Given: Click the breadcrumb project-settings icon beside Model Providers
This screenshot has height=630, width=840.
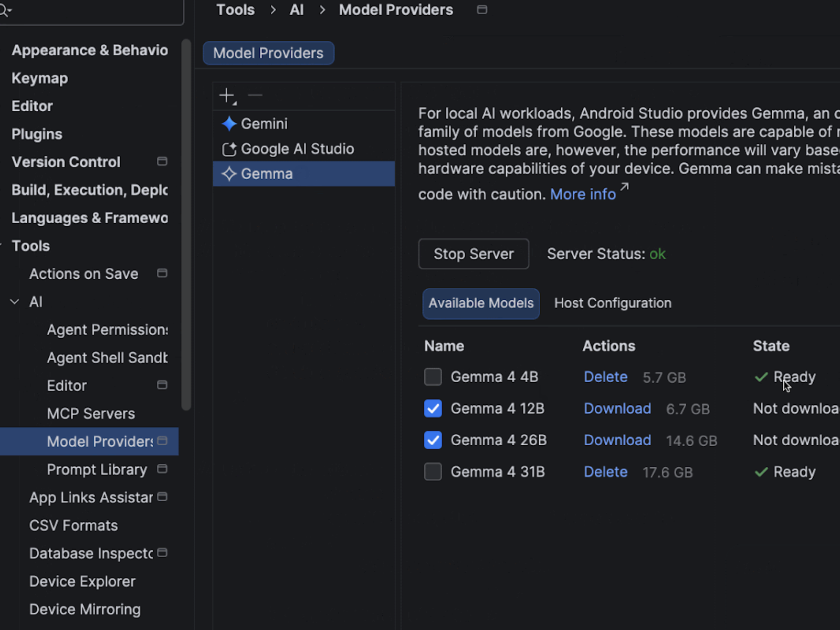Looking at the screenshot, I should tap(482, 9).
